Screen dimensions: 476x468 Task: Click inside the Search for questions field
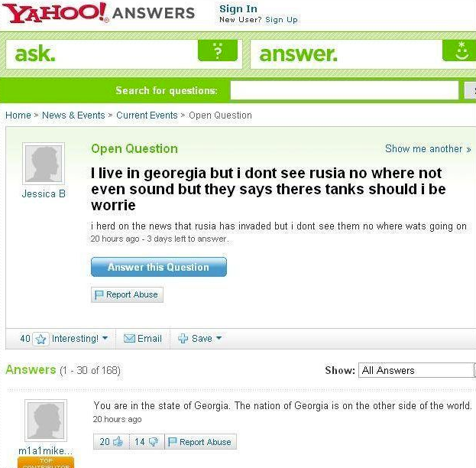345,90
